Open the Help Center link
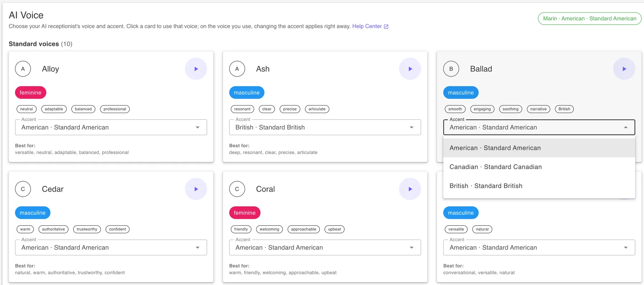Screen dimensions: 644x285 367,26
